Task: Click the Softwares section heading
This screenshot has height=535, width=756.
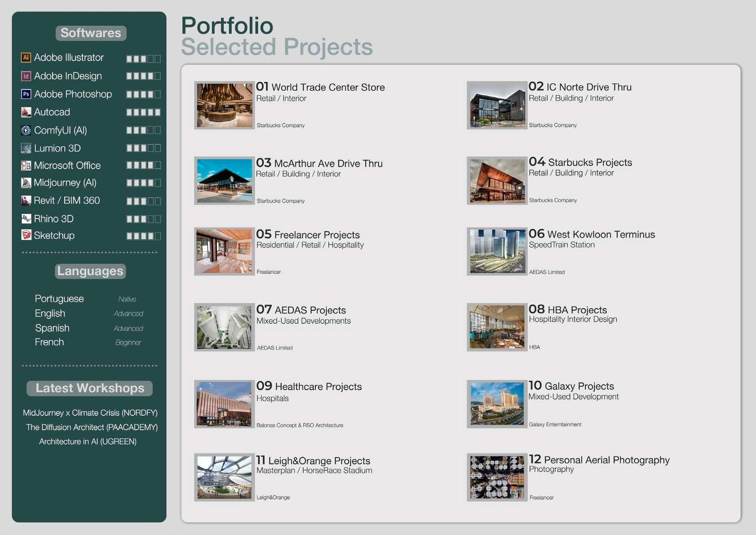Action: pyautogui.click(x=91, y=33)
